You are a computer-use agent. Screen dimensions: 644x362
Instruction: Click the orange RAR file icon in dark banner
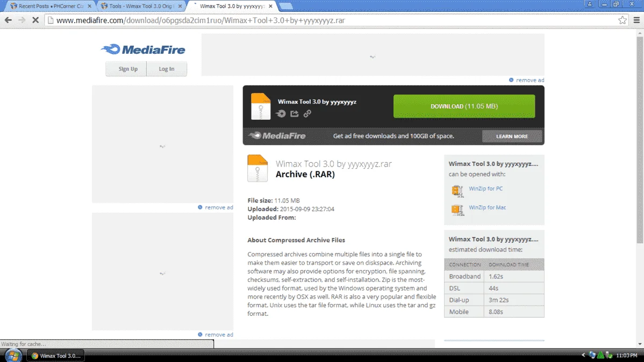[261, 106]
